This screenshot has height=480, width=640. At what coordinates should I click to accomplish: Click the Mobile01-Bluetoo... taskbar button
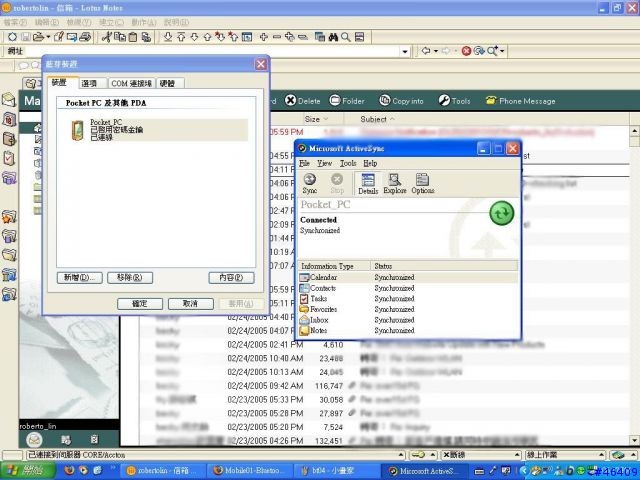tap(249, 471)
